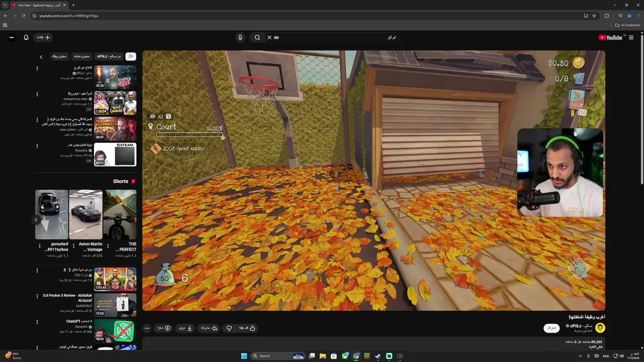The width and height of the screenshot is (644, 362).
Task: Open Chrome extensions puzzle icon
Action: click(x=607, y=16)
